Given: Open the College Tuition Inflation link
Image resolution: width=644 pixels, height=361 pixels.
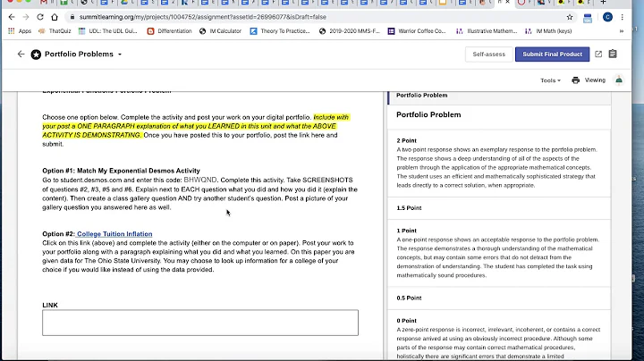Looking at the screenshot, I should pos(114,234).
